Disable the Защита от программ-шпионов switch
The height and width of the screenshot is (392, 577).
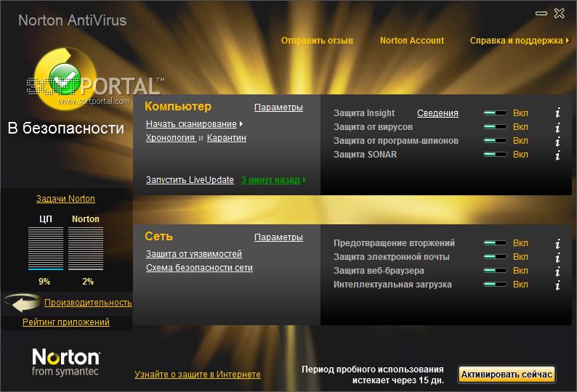point(495,141)
